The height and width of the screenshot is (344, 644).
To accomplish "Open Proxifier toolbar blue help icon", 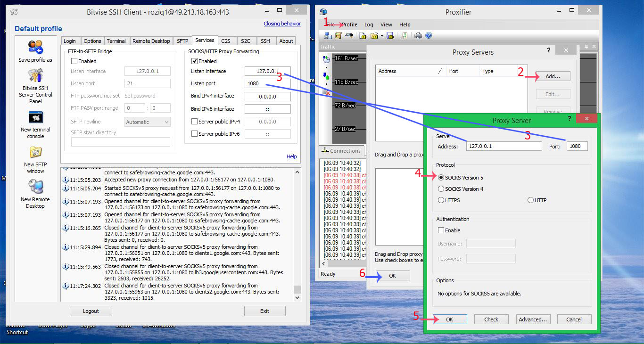I will pos(429,35).
